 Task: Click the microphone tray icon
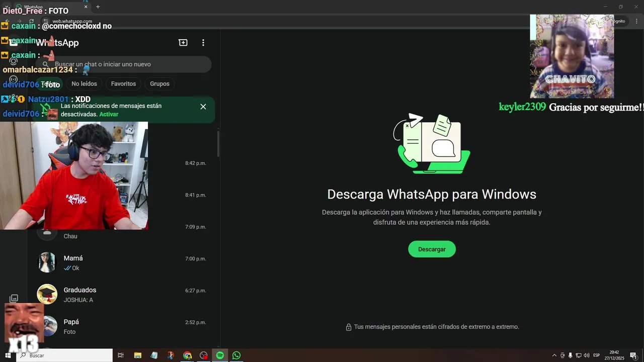point(570,355)
